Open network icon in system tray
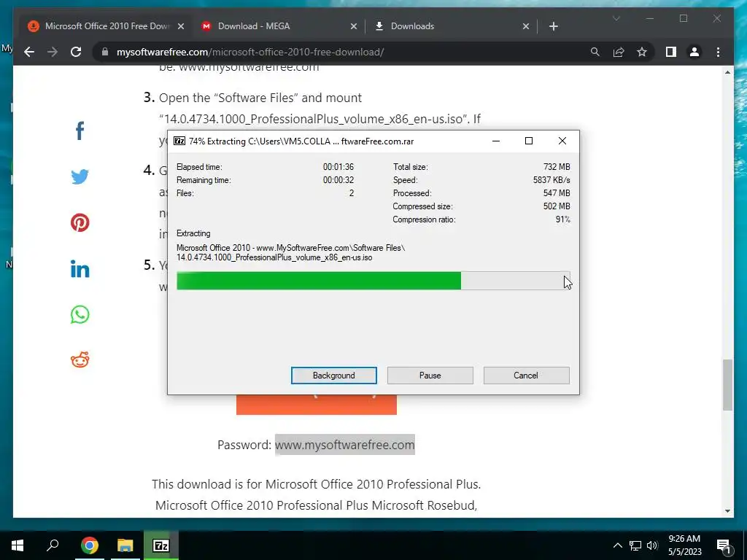Image resolution: width=747 pixels, height=560 pixels. tap(635, 545)
